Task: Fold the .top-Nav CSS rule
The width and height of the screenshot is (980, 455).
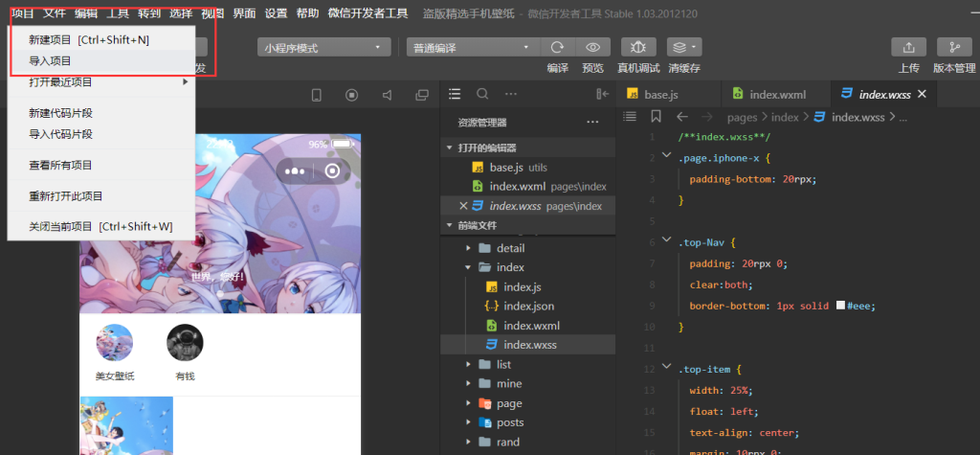Action: click(x=666, y=241)
